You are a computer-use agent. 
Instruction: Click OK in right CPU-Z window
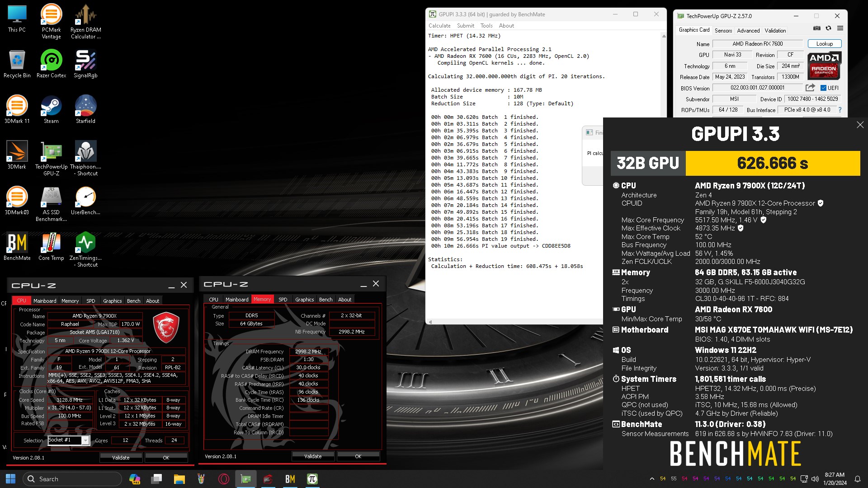358,456
